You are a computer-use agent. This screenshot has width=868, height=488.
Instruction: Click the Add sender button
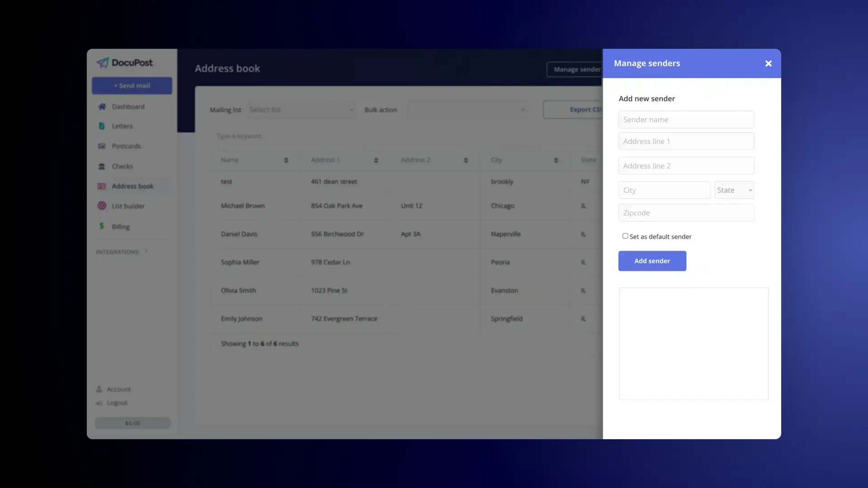[x=652, y=260]
